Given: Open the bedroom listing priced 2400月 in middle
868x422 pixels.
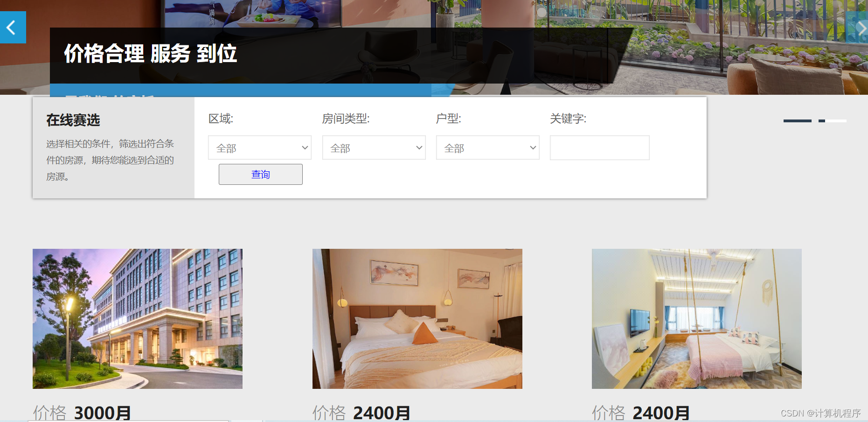Looking at the screenshot, I should [417, 318].
